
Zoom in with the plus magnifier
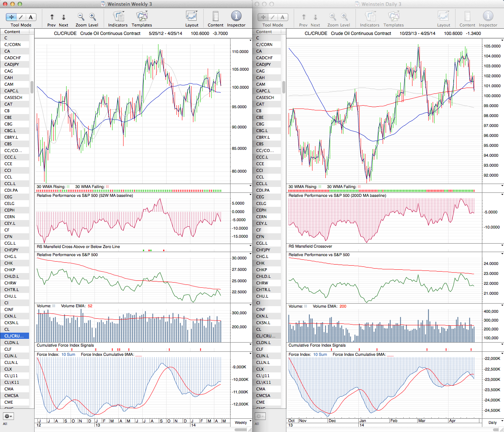click(x=93, y=17)
